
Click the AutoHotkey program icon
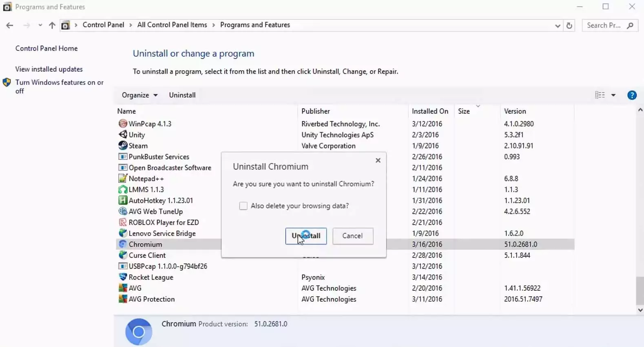pos(122,200)
